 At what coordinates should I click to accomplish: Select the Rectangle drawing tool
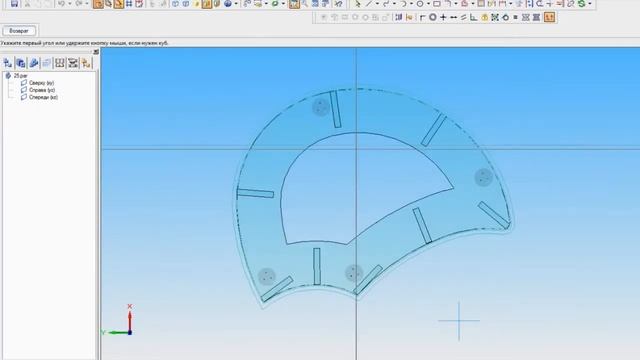[437, 4]
